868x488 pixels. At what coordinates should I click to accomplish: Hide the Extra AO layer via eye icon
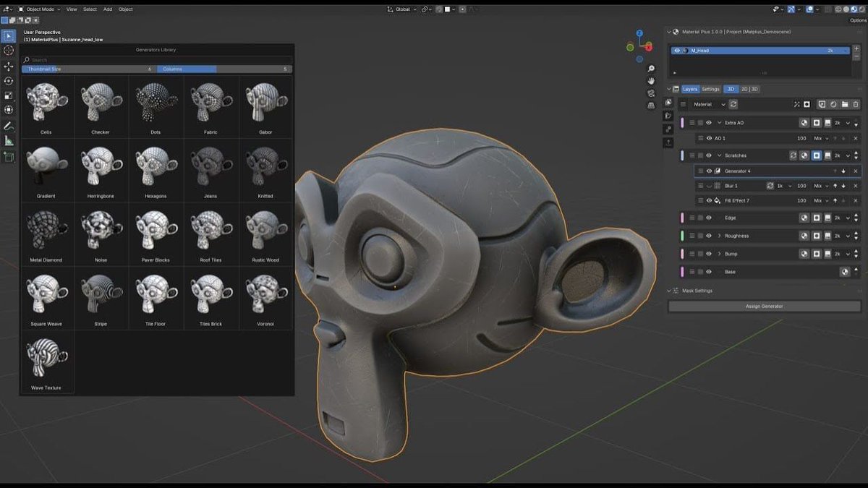(709, 123)
